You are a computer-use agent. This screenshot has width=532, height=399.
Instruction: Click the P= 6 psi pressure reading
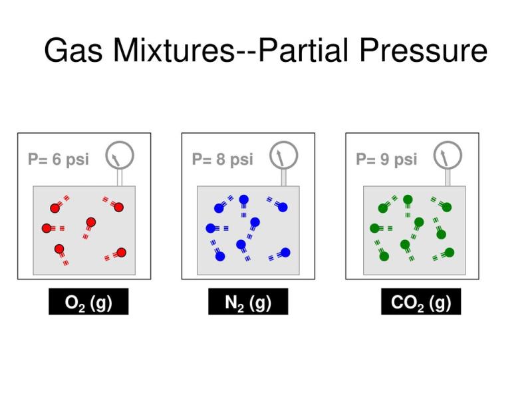click(x=59, y=160)
